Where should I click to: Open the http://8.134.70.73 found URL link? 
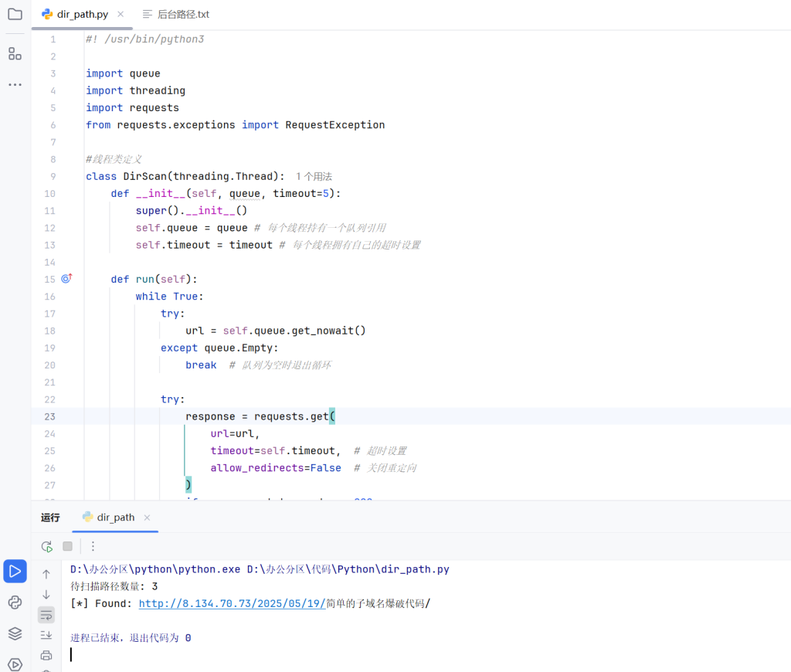click(232, 603)
